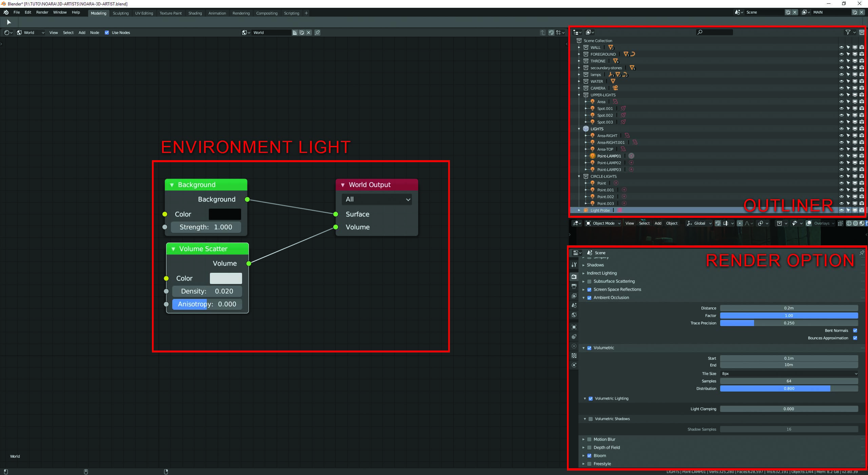Screen dimensions: 868x475
Task: Pin the World node tree
Action: tap(317, 33)
